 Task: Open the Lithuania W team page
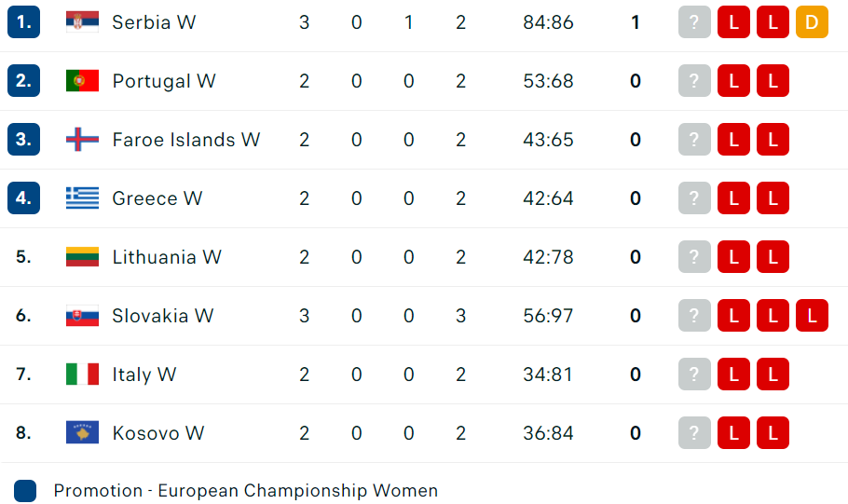point(167,257)
